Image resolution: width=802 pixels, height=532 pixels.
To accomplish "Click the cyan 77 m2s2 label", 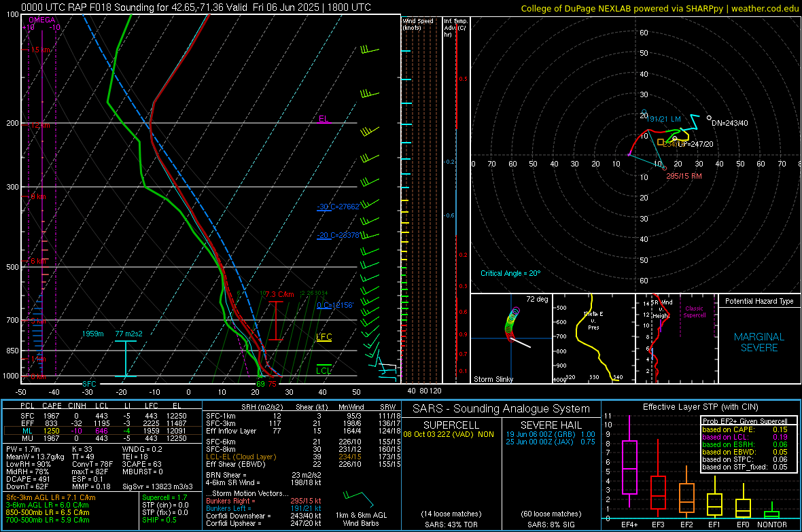I will 129,334.
